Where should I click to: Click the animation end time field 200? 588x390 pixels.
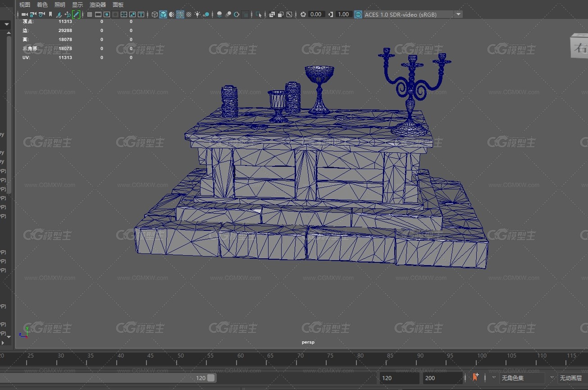click(x=442, y=378)
